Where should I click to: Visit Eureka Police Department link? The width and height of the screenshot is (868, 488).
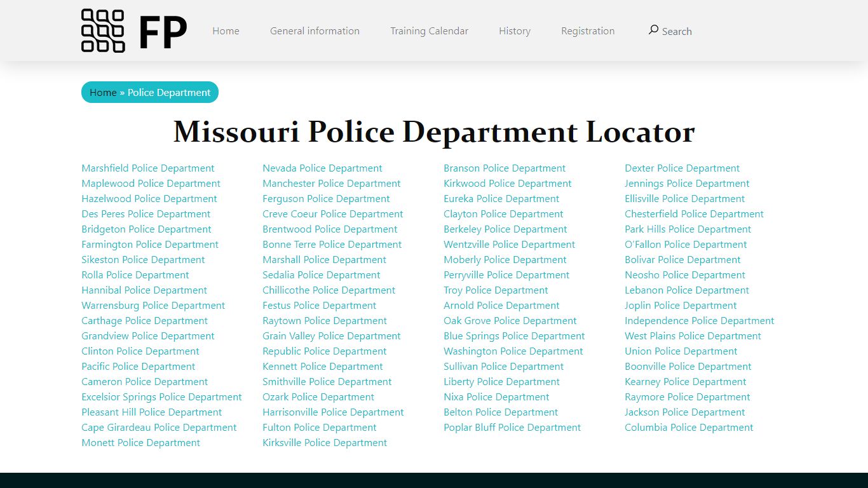click(501, 199)
